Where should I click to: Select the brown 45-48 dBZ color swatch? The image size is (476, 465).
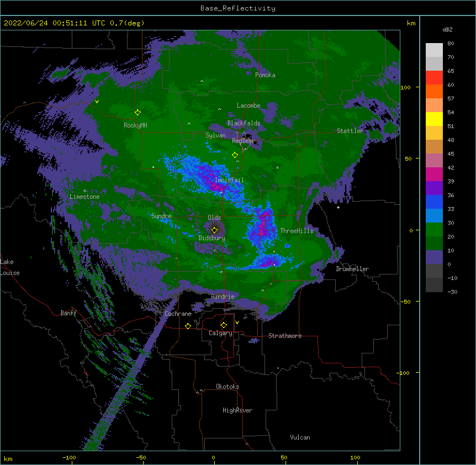434,146
